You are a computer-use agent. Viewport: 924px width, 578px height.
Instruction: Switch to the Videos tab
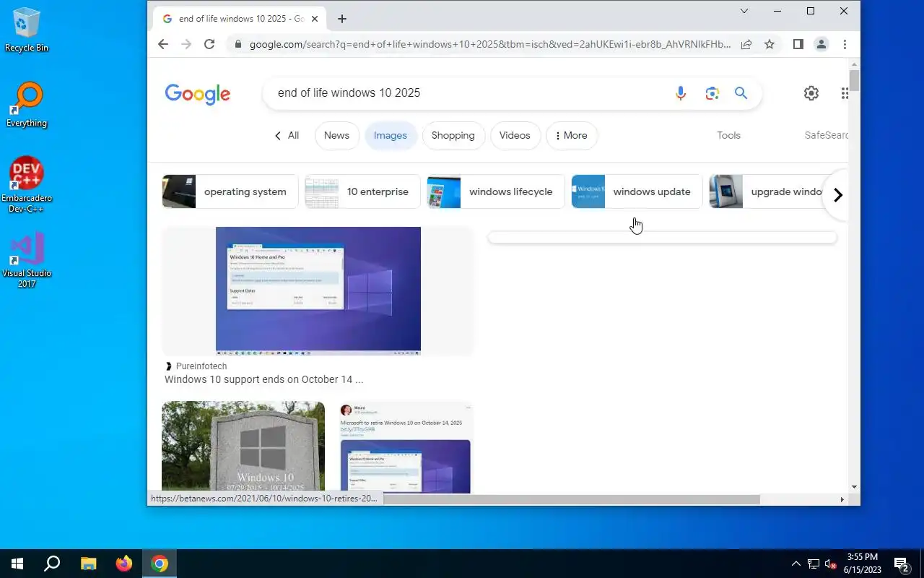(515, 135)
